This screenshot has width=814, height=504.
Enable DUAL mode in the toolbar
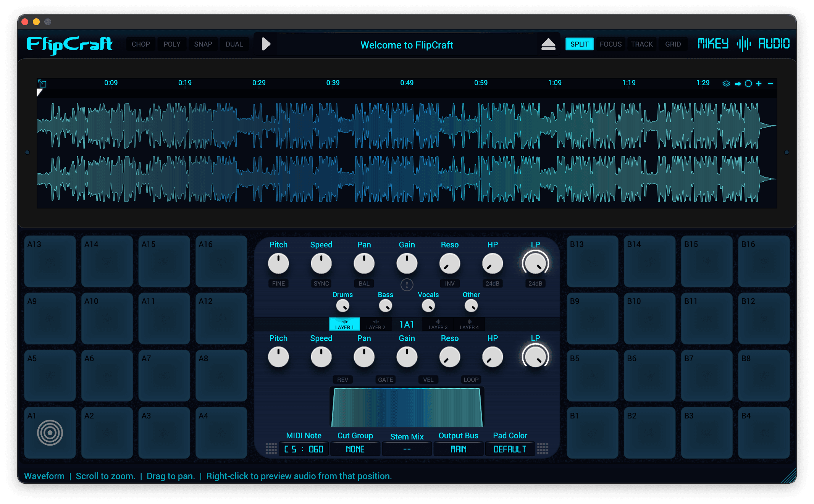tap(234, 44)
